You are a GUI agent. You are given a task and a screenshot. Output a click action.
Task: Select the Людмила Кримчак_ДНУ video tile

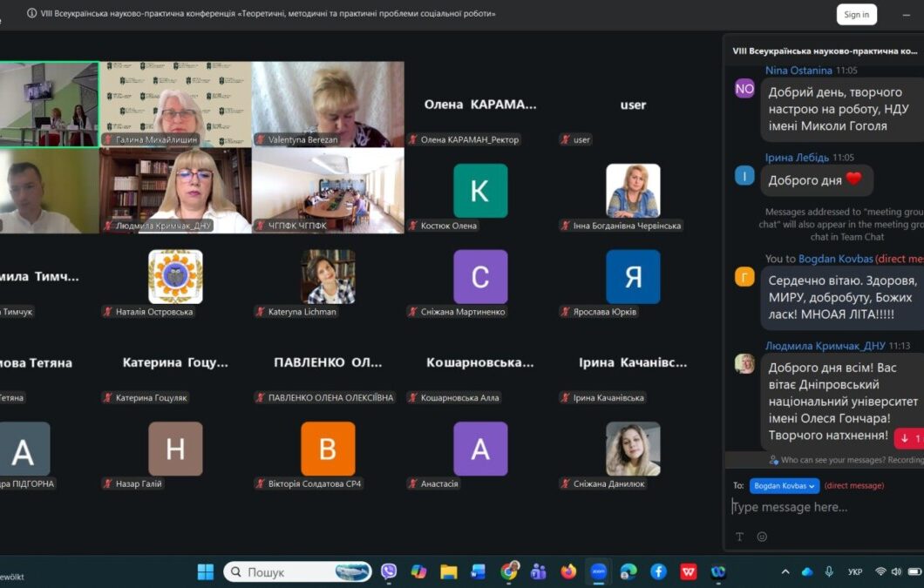(x=175, y=190)
